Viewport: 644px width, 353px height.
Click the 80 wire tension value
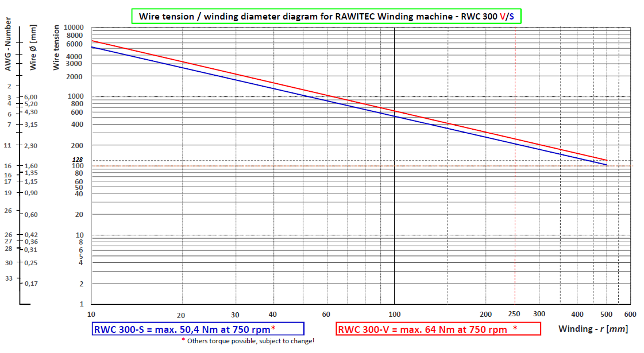click(79, 173)
